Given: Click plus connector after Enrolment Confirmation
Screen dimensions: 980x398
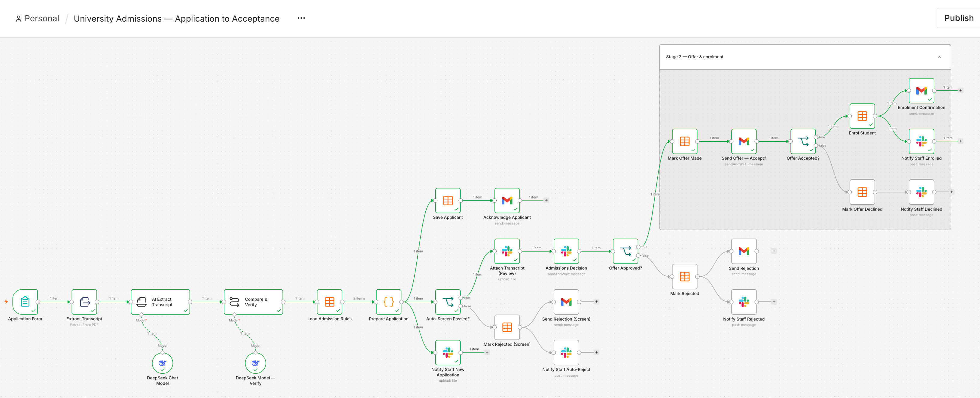Looking at the screenshot, I should coord(960,90).
